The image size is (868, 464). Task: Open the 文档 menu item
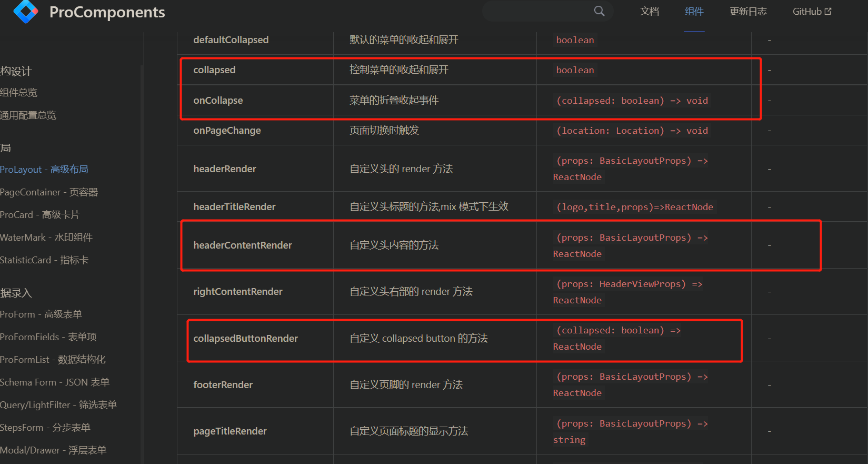click(649, 11)
